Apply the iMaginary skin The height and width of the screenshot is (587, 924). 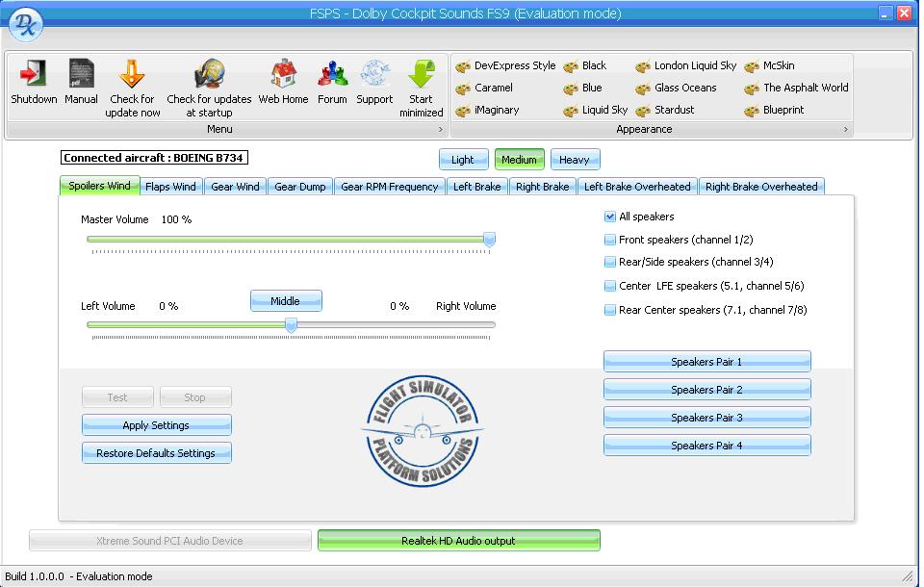click(487, 111)
